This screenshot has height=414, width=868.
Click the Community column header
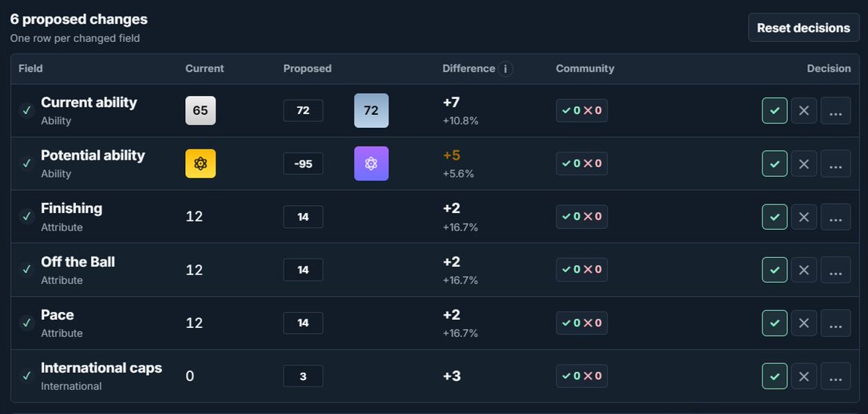[x=585, y=69]
